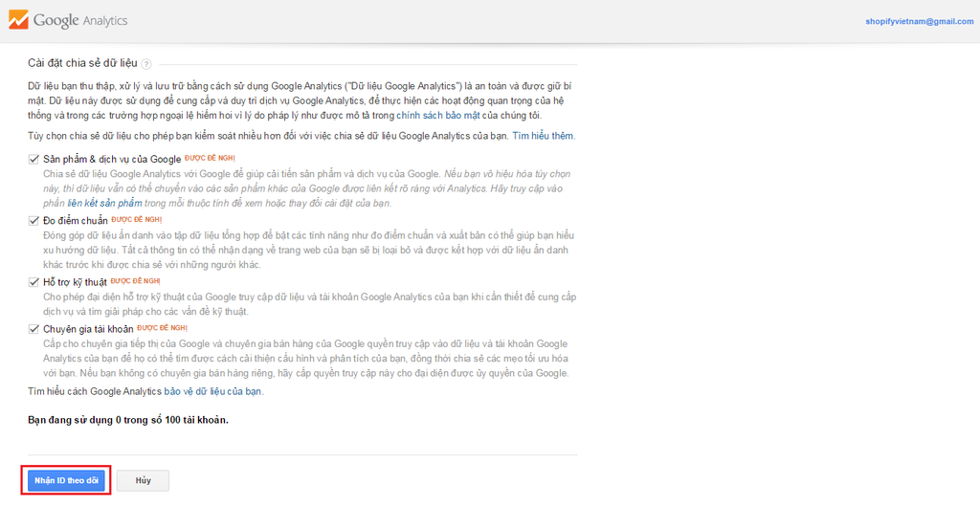Click the Hỗ trợ kỹ thuật label
The height and width of the screenshot is (506, 980).
pyautogui.click(x=75, y=282)
